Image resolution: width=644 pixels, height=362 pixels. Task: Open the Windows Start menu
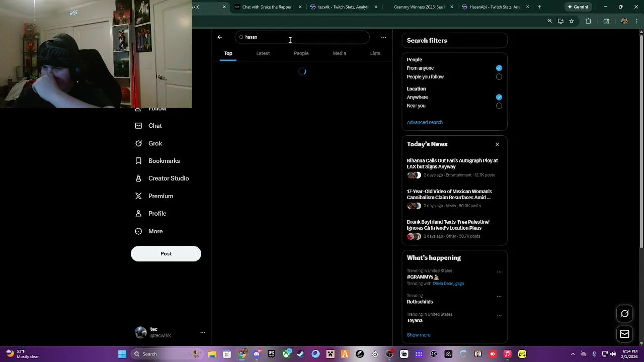122,354
